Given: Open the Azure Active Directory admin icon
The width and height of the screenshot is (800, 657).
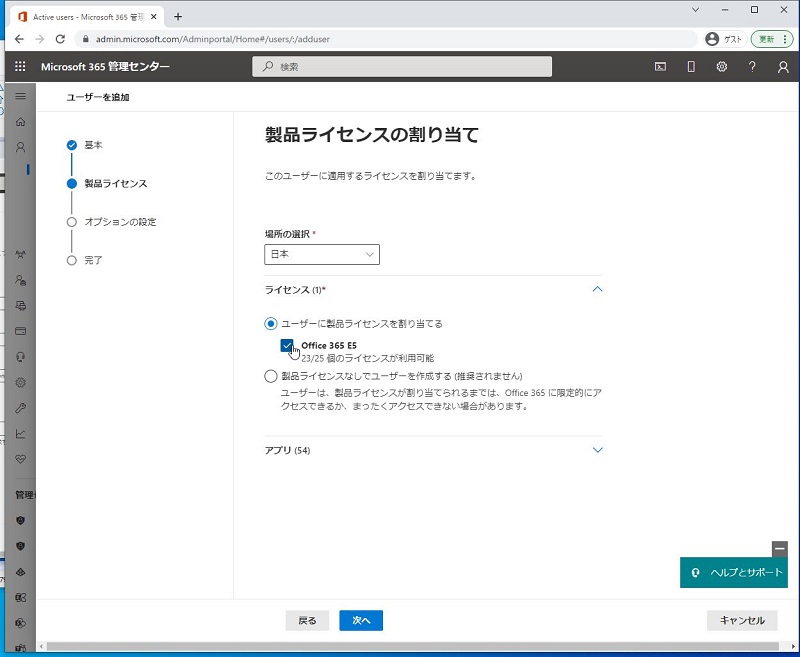Looking at the screenshot, I should click(x=20, y=572).
